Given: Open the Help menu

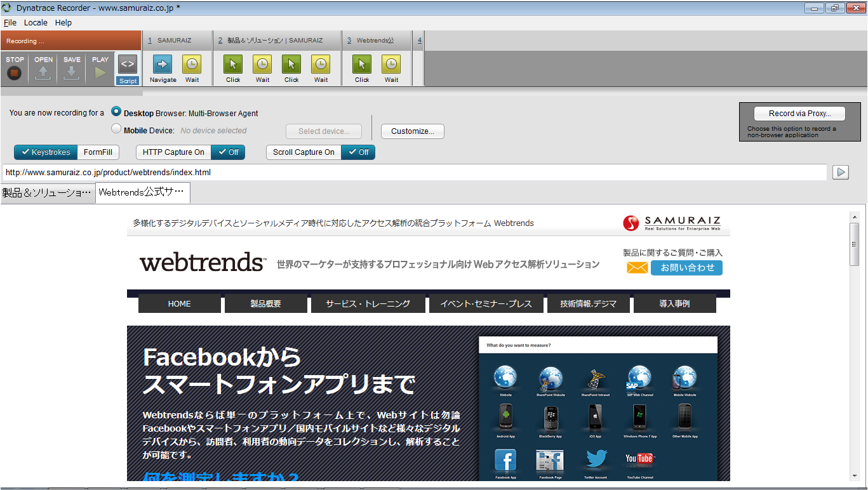Looking at the screenshot, I should 63,23.
